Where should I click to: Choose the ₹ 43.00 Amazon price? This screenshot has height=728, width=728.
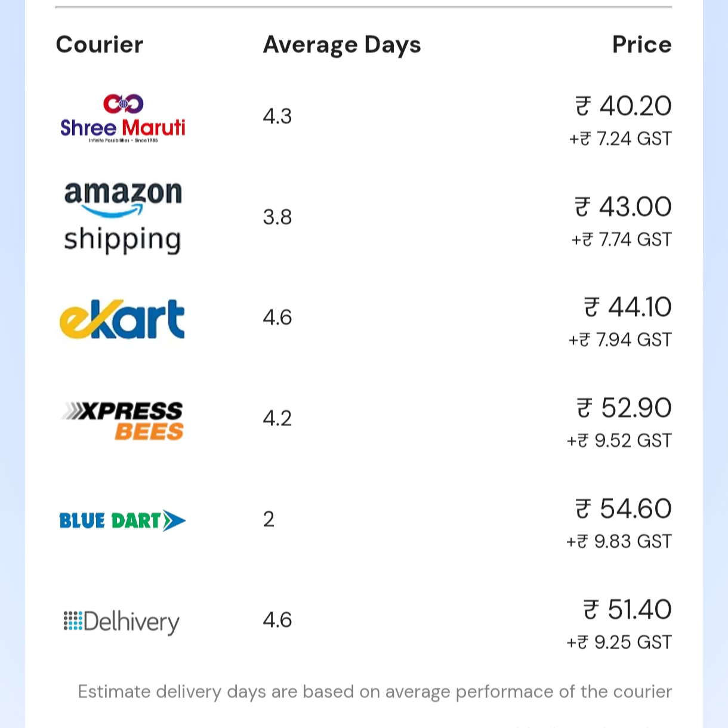pos(624,207)
